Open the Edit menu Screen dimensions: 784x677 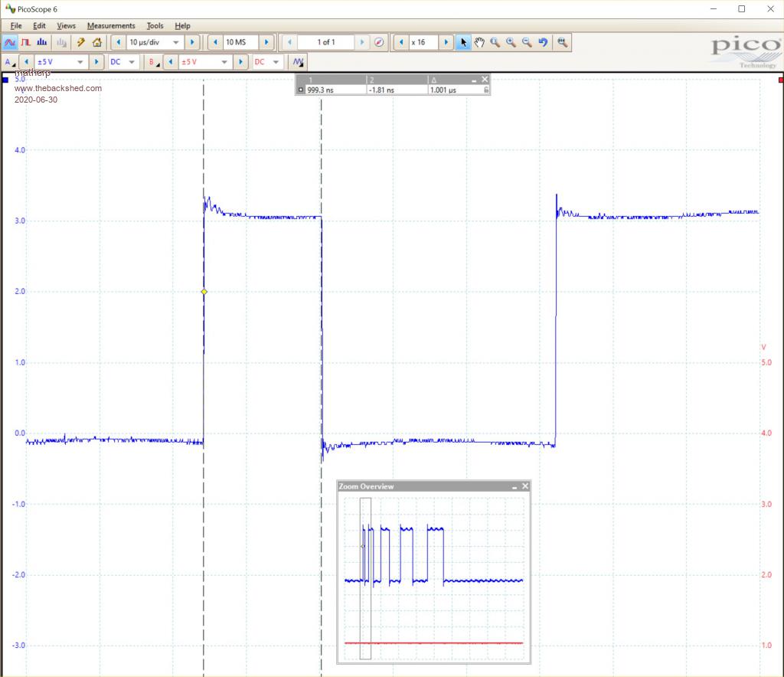(39, 25)
